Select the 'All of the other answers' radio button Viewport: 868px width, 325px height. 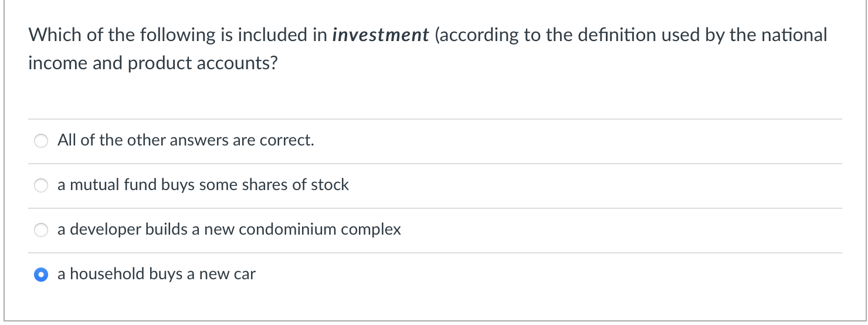pos(41,141)
